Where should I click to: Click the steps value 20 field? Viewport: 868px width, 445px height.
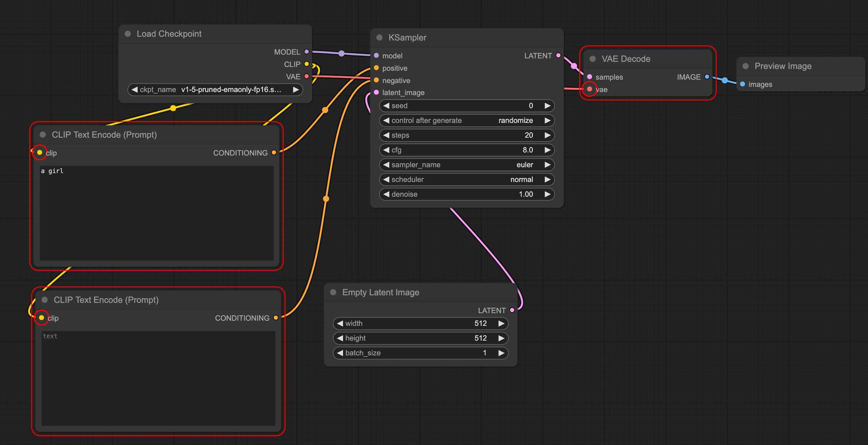(467, 135)
